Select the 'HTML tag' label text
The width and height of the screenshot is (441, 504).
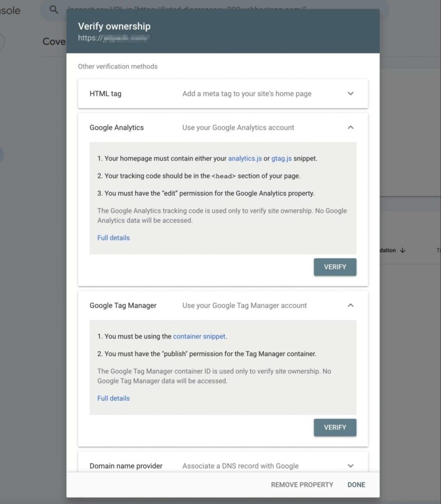point(105,94)
